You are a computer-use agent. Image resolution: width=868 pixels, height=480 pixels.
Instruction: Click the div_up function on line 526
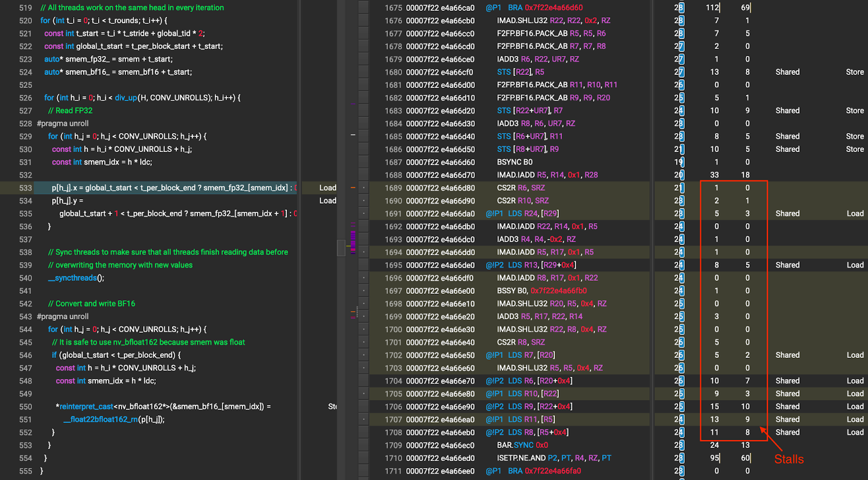tap(126, 98)
